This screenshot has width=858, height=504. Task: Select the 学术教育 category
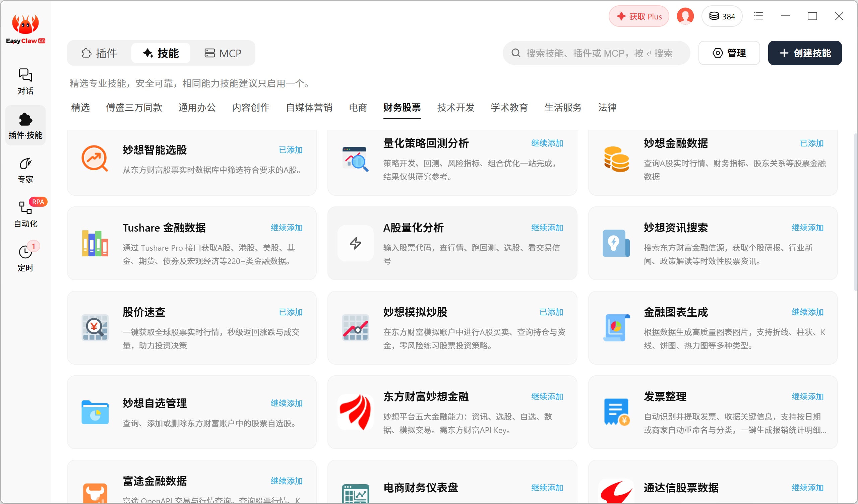pos(509,108)
